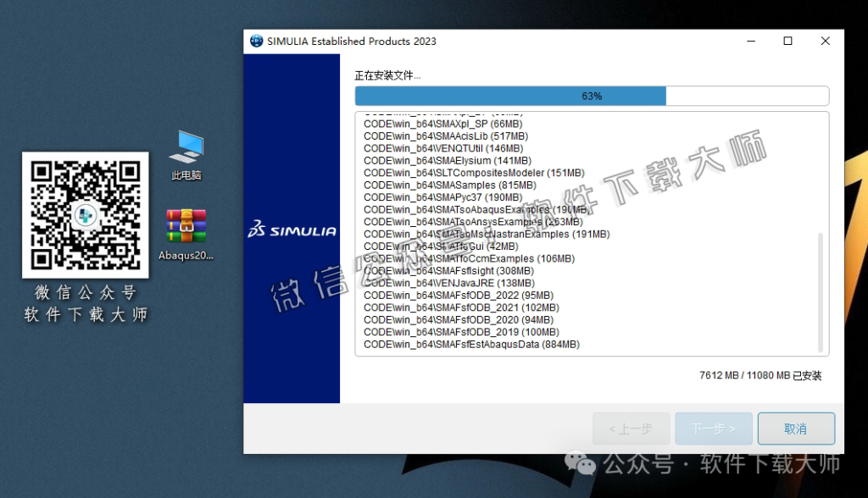868x498 pixels.
Task: Select the SMAElysium (141MB) entry
Action: coord(435,160)
